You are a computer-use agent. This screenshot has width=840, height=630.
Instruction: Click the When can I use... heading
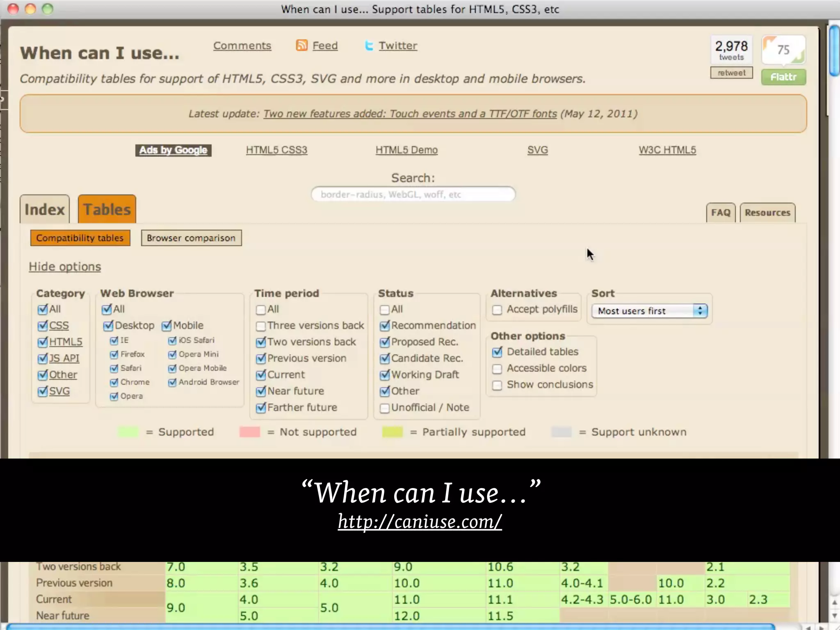pyautogui.click(x=100, y=53)
